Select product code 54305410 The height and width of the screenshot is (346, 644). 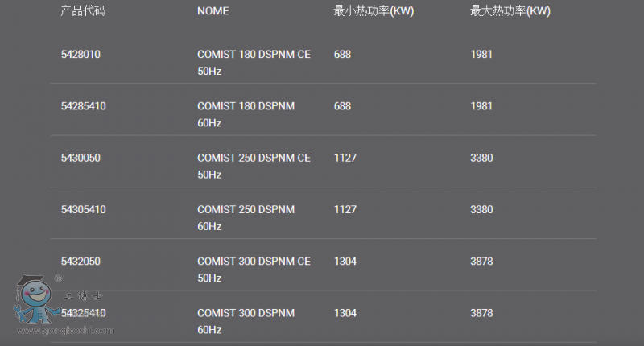click(84, 209)
